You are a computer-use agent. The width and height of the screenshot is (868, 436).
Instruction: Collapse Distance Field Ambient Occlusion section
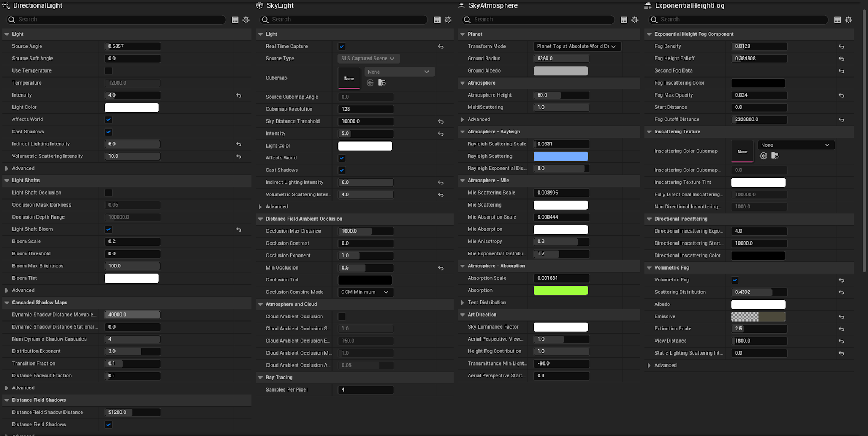pos(260,219)
